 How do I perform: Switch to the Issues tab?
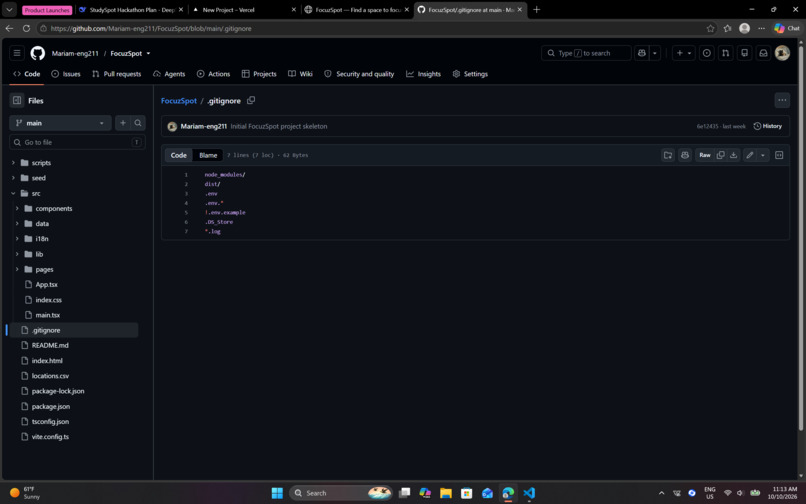coord(66,74)
